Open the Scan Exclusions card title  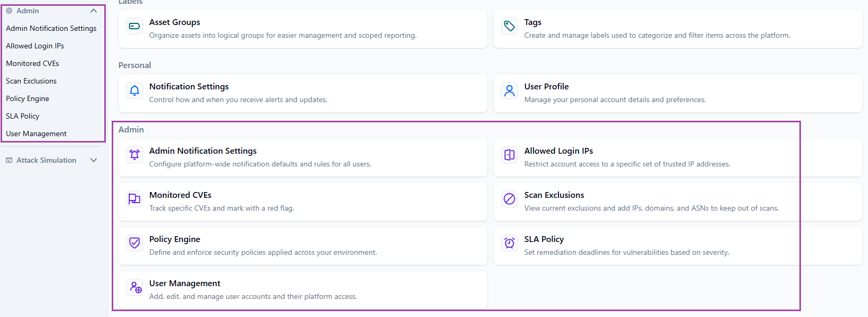coord(554,195)
